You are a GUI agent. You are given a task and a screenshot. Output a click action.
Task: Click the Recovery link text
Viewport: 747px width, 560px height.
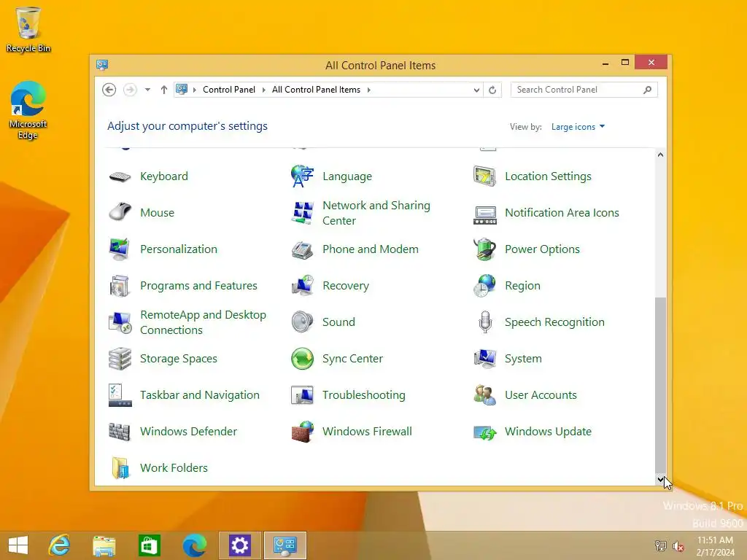(x=345, y=286)
